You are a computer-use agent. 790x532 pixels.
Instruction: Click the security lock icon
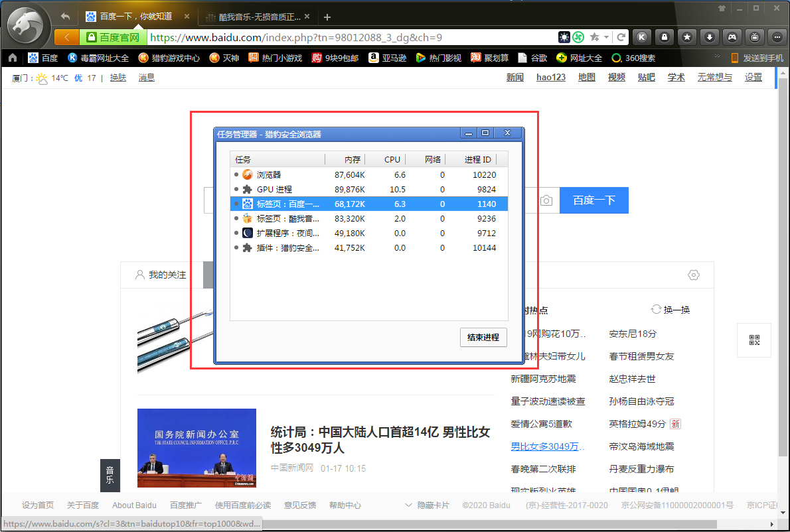click(x=665, y=37)
